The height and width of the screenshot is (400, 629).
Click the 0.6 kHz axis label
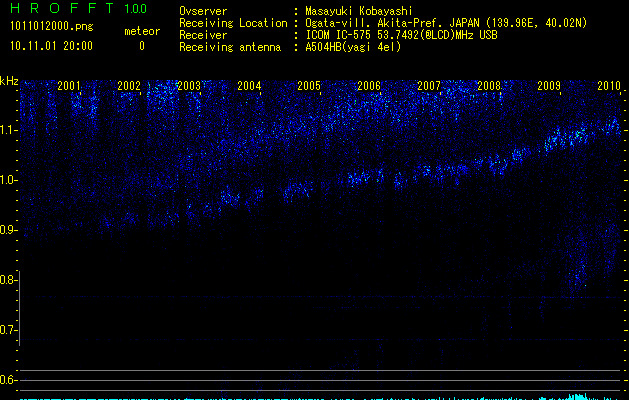pyautogui.click(x=8, y=380)
